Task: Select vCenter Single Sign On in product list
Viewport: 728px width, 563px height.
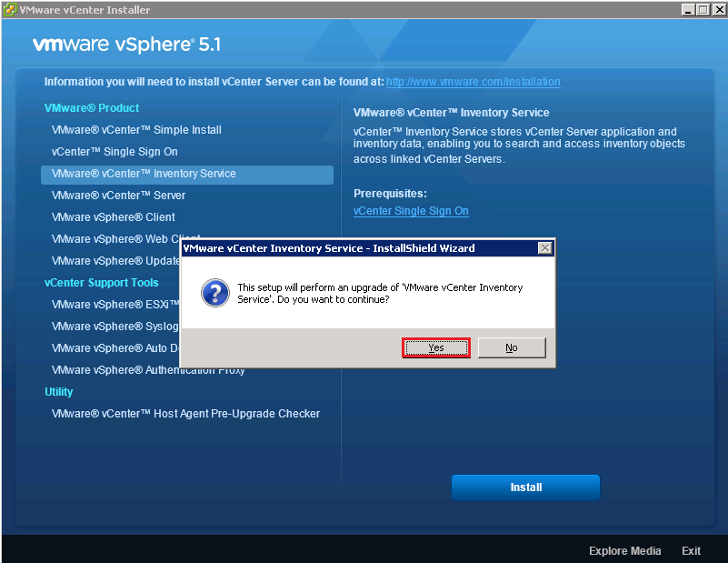Action: click(x=115, y=152)
